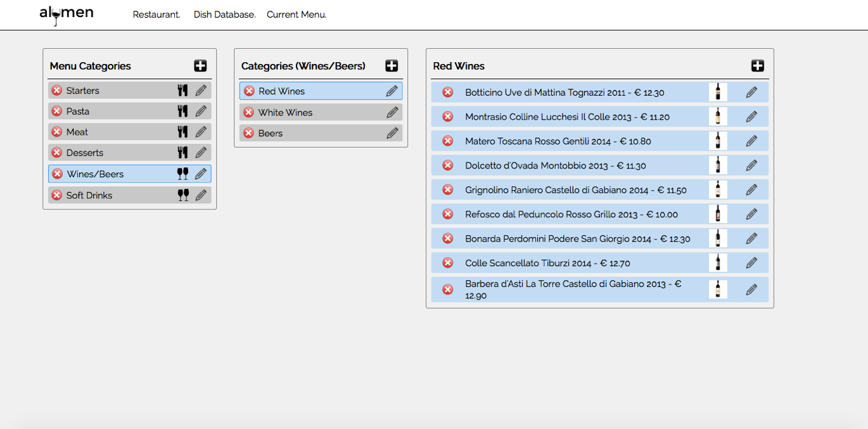Click fork and knife icon for Meat
The width and height of the screenshot is (868, 429).
(182, 132)
